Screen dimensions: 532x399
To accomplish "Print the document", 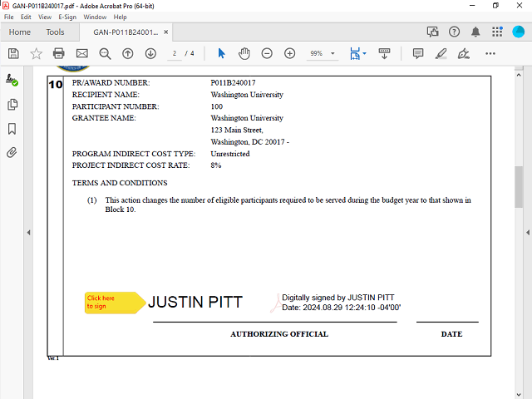I will click(59, 53).
